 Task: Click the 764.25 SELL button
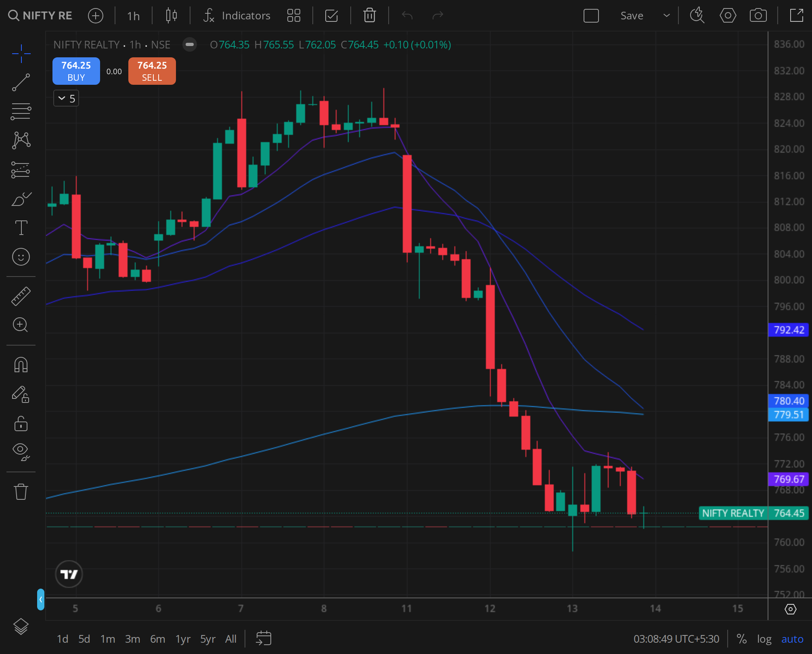coord(152,71)
